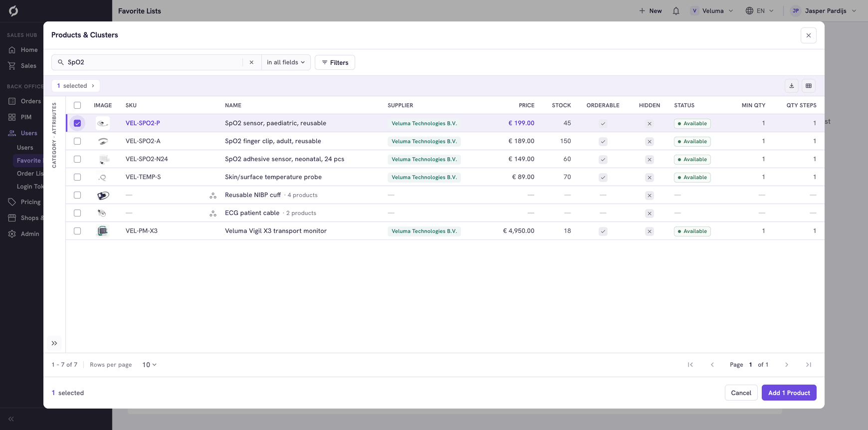The height and width of the screenshot is (430, 868).
Task: Collapse the left sidebar
Action: click(x=11, y=419)
